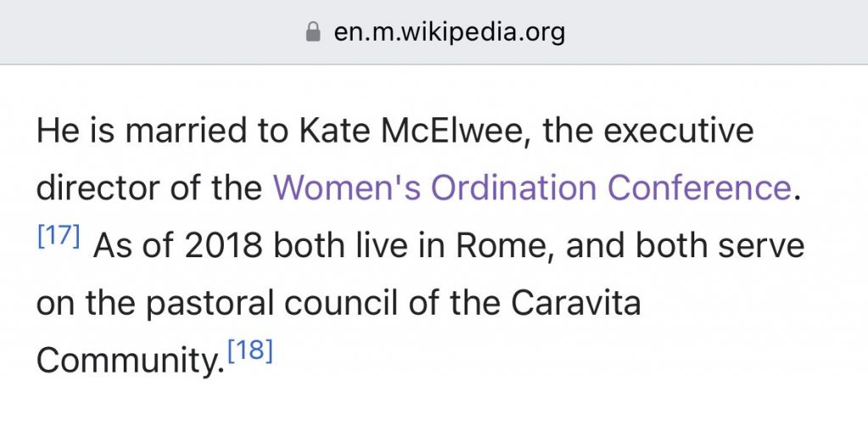868x437 pixels.
Task: Click the word "Women's" in purple link
Action: tap(347, 188)
